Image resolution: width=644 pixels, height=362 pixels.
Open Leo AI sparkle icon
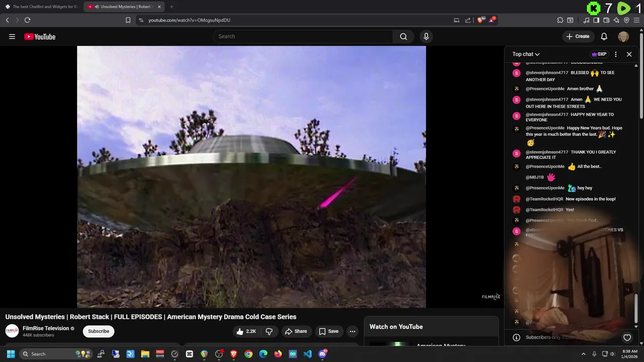pyautogui.click(x=616, y=20)
